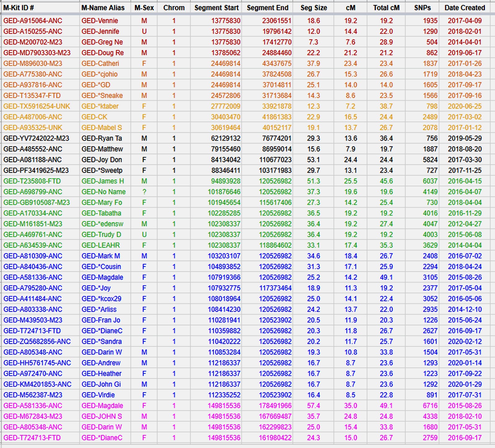Select the M-Sex column header

144,8
